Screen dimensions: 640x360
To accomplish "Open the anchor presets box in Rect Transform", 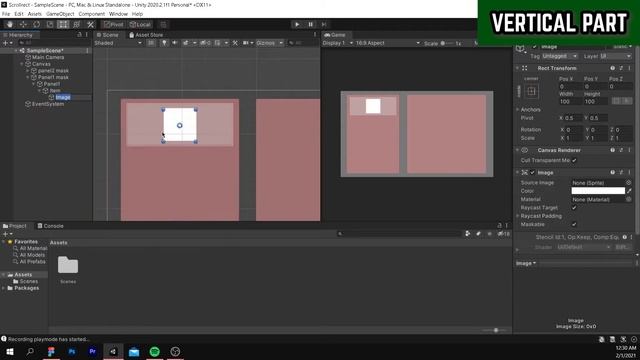I will click(531, 91).
